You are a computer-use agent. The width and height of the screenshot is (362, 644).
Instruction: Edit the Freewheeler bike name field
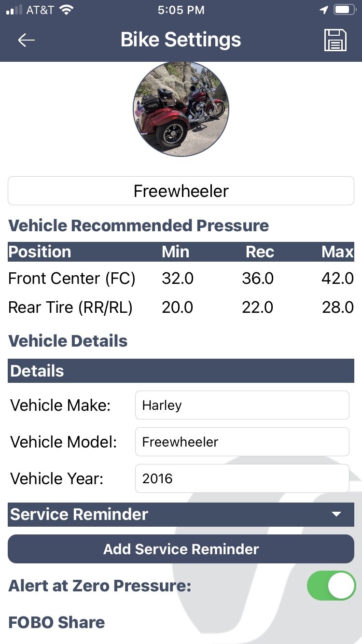pos(181,191)
